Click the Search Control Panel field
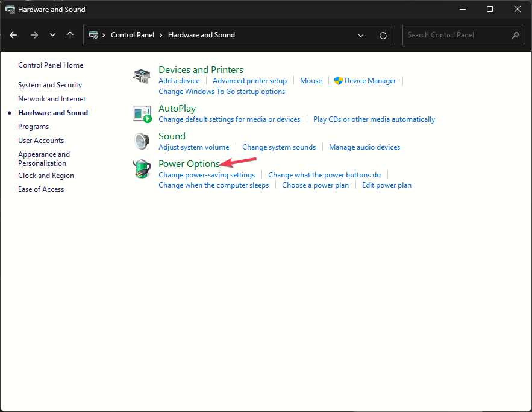Image resolution: width=532 pixels, height=412 pixels. coord(457,35)
